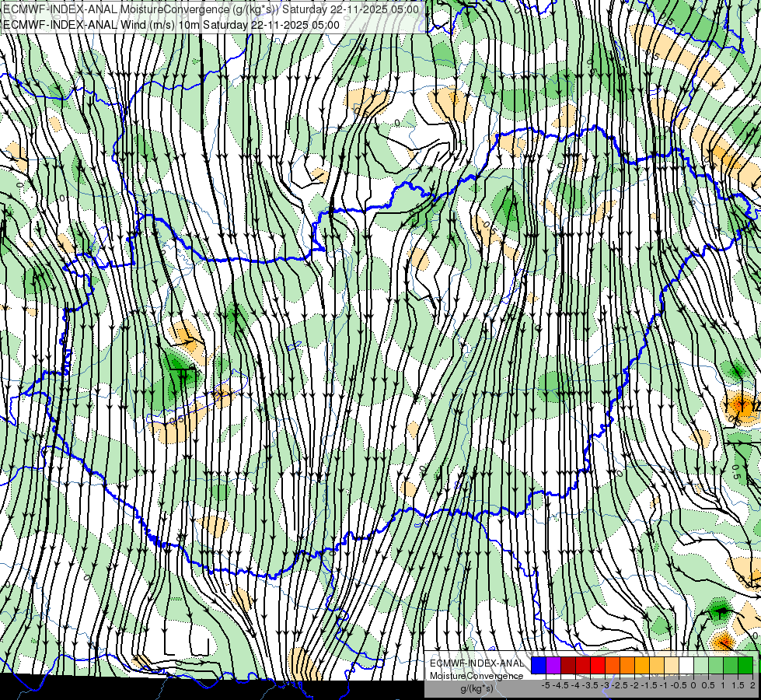Click the Wind (m/s) 10m header line
The image size is (761, 700).
pos(171,25)
